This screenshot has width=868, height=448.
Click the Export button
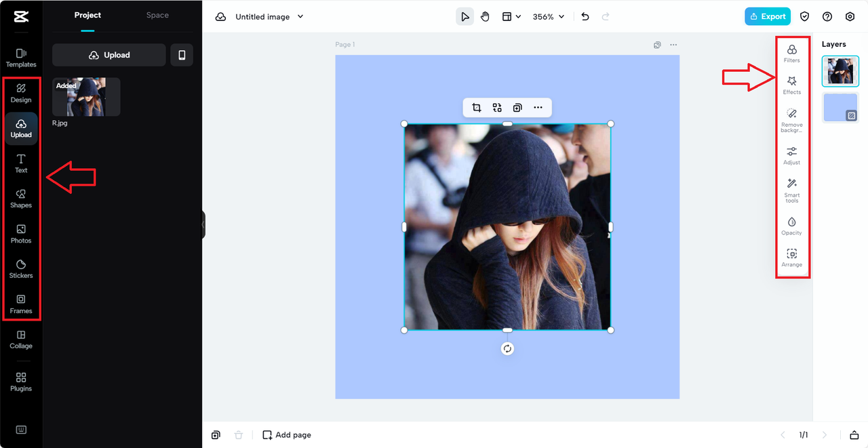point(767,16)
